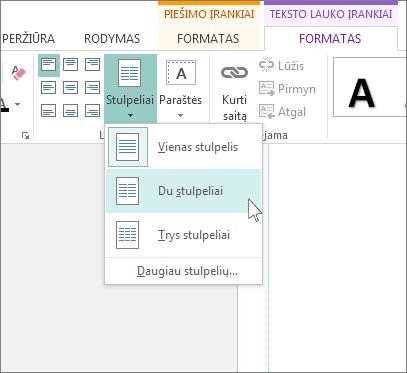Viewport: 407px width, 373px height.
Task: Select the align top center icon
Action: [x=70, y=65]
